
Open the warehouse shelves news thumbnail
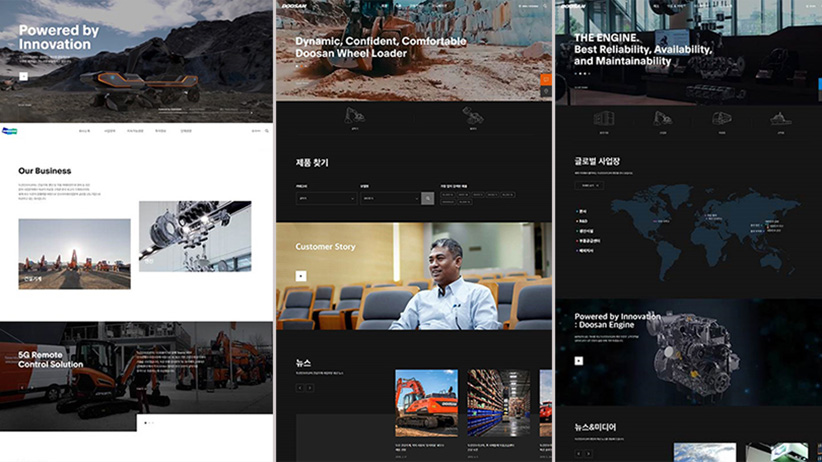[499, 403]
